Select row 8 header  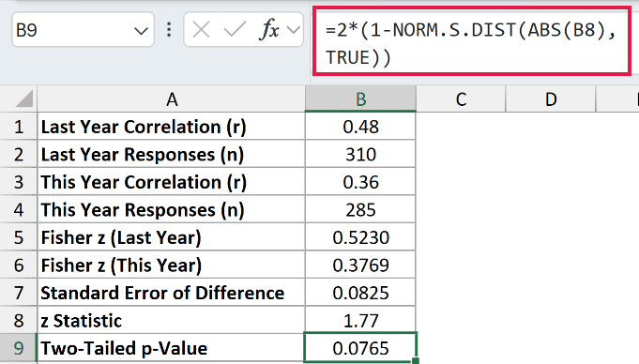point(19,321)
